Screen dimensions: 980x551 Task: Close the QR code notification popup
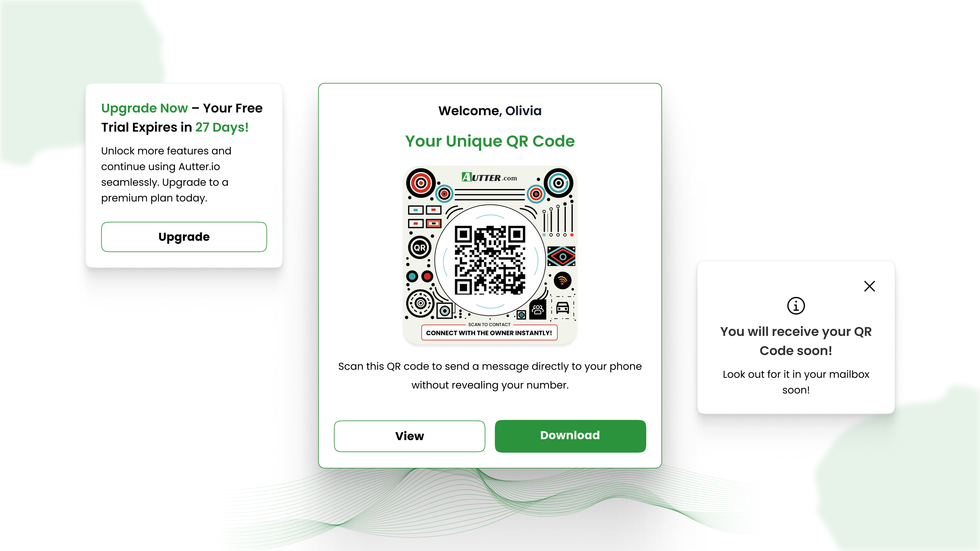(869, 286)
